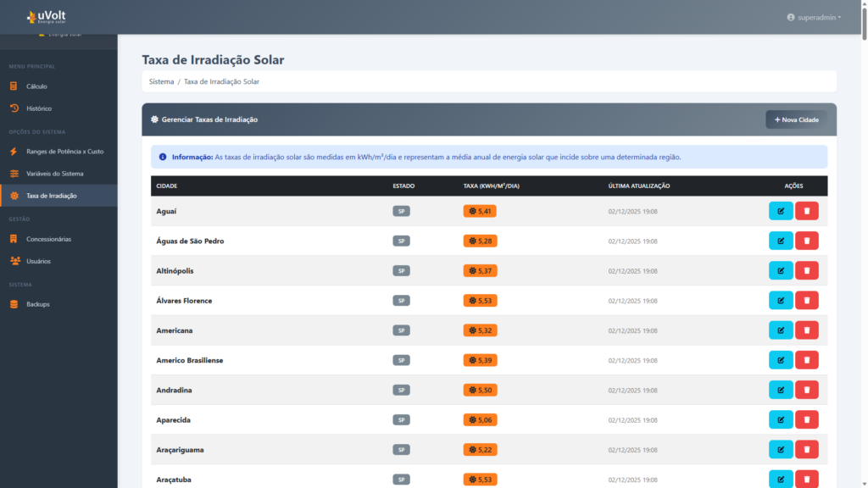Delete the Andradina row using trash icon

(x=807, y=390)
